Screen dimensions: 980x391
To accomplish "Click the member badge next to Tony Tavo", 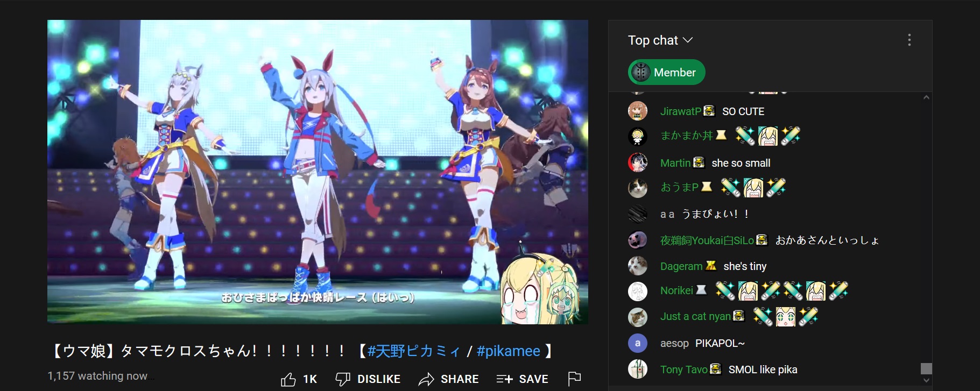I will point(716,369).
